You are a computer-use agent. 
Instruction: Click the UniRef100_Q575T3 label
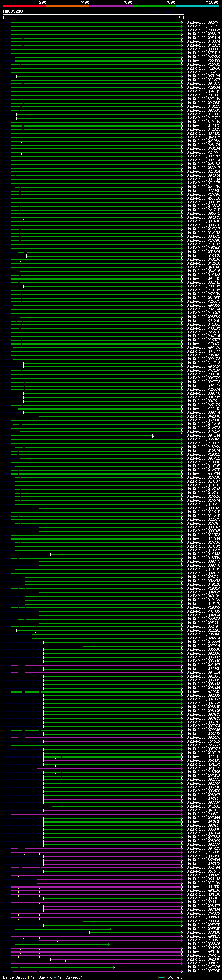pos(203,872)
